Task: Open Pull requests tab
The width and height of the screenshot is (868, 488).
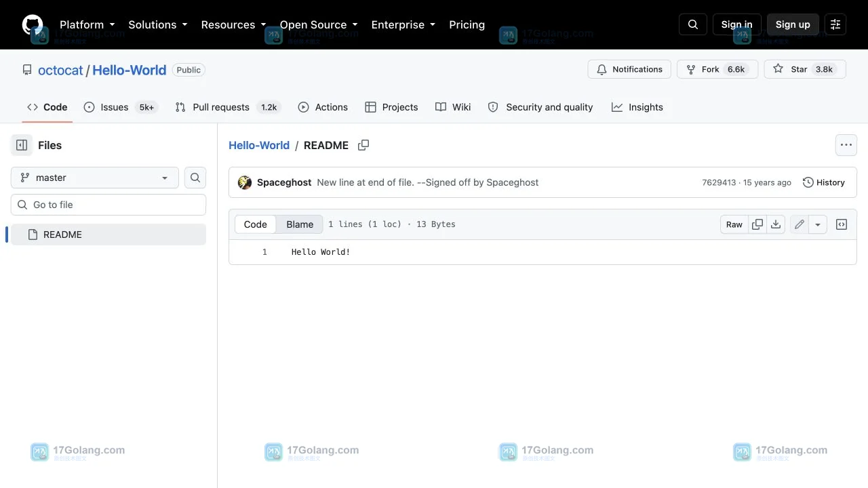Action: pos(227,107)
